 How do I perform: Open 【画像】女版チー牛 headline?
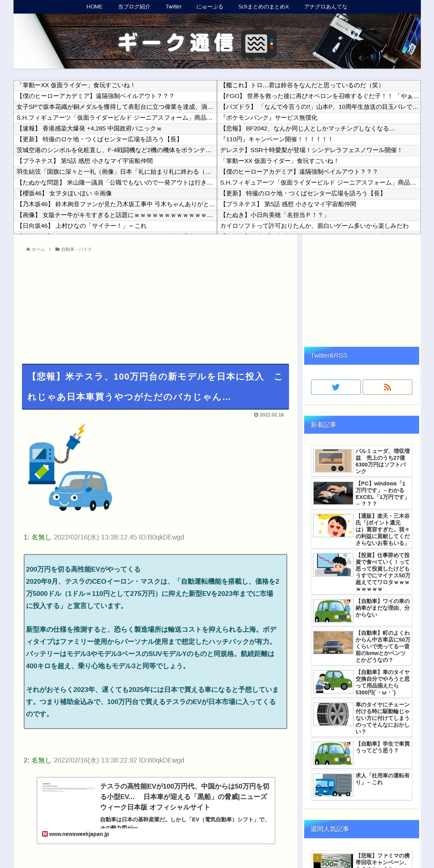click(x=115, y=215)
